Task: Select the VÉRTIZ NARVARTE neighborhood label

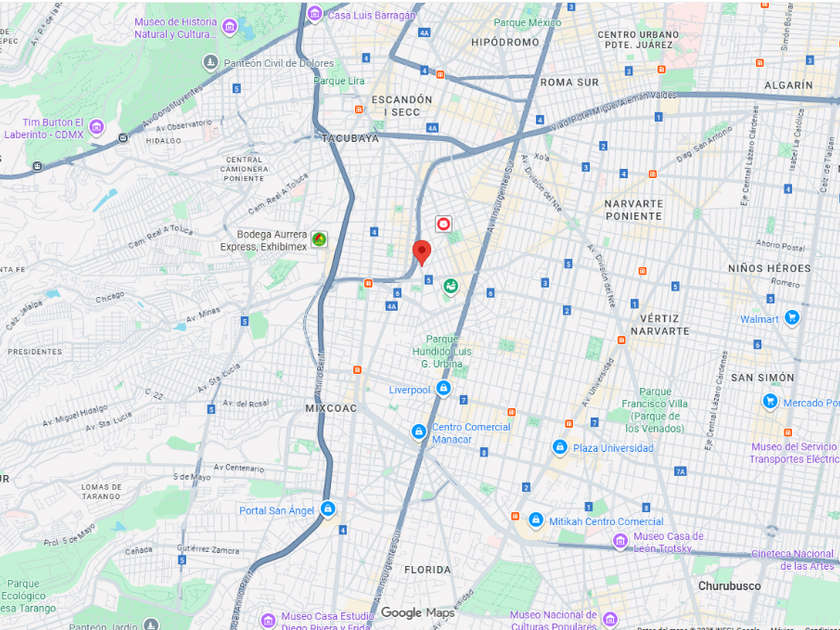Action: (659, 325)
